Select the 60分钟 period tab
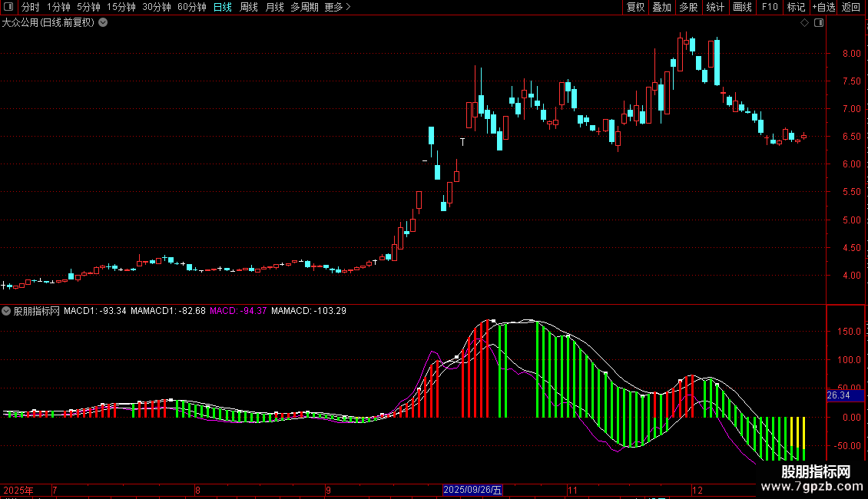This screenshot has width=868, height=499. click(x=192, y=7)
